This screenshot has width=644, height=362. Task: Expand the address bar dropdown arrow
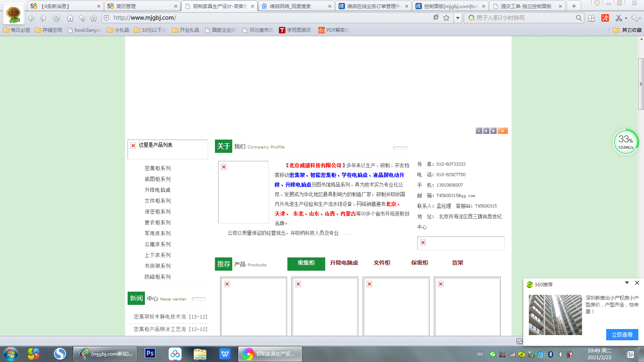(x=458, y=18)
